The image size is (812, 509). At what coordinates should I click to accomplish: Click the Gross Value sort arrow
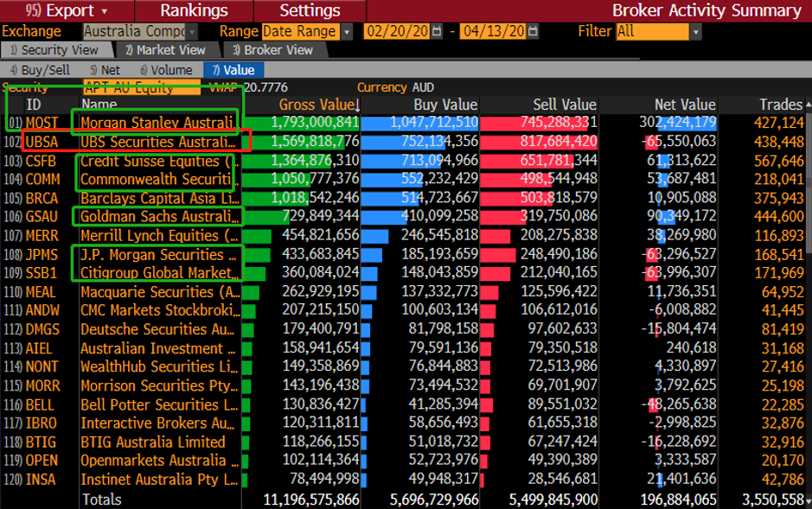(357, 105)
